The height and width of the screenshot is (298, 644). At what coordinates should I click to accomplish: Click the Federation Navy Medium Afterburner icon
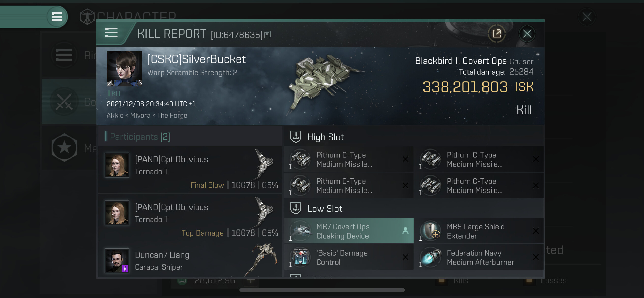431,257
